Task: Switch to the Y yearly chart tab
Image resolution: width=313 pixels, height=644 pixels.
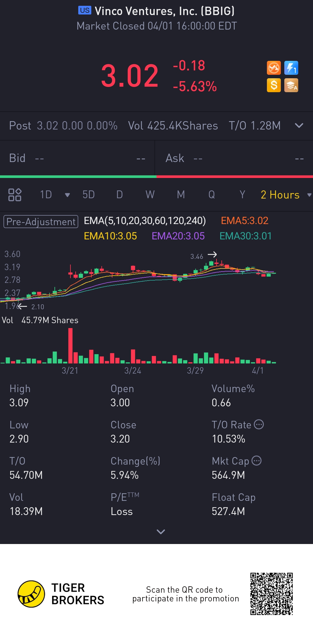Action: tap(242, 195)
